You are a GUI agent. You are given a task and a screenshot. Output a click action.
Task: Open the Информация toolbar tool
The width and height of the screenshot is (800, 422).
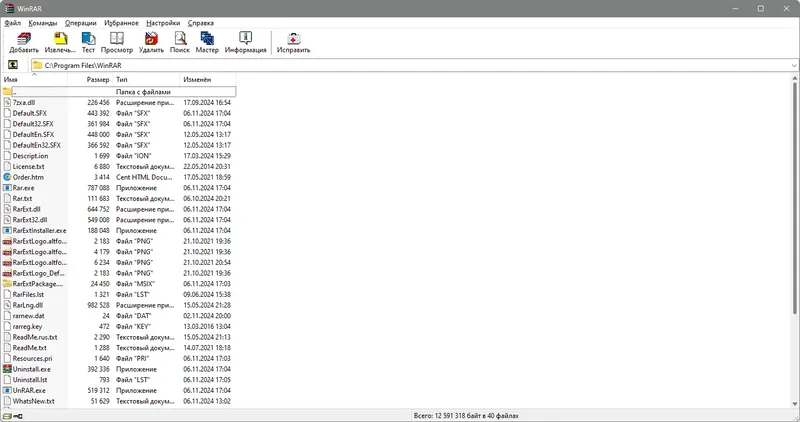pos(245,42)
